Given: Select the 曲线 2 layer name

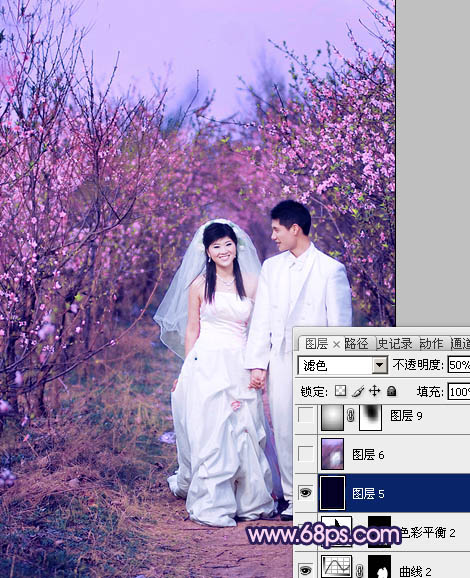Looking at the screenshot, I should pos(415,571).
